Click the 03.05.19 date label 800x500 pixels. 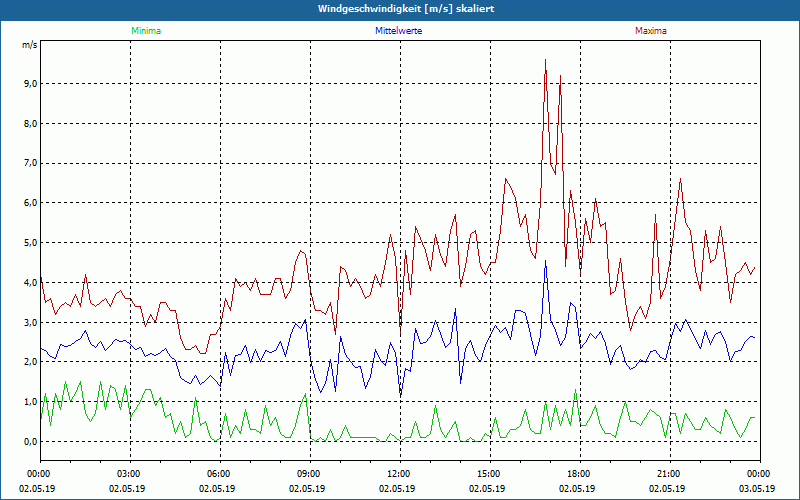click(757, 488)
